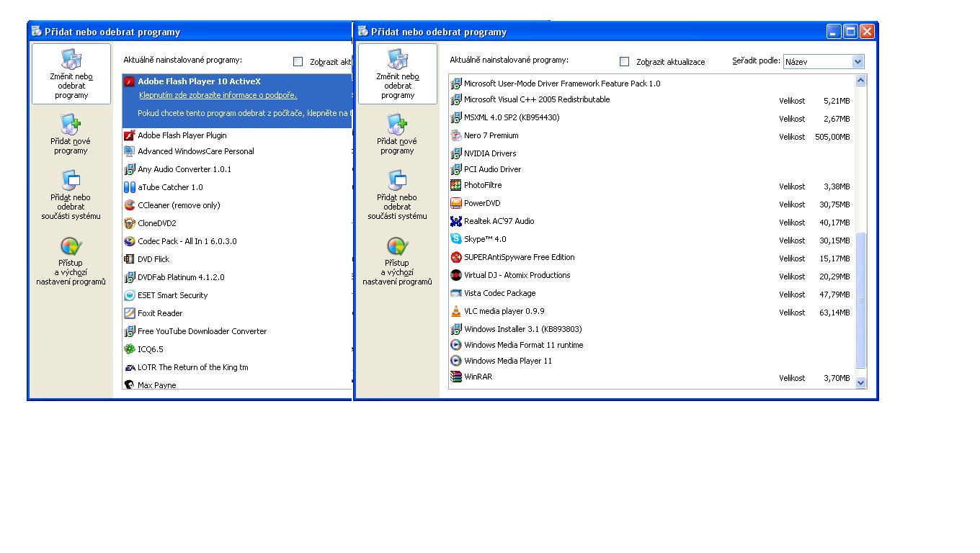Click the scrollbar thumb of the right program list
The height and width of the screenshot is (553, 980).
[860, 300]
